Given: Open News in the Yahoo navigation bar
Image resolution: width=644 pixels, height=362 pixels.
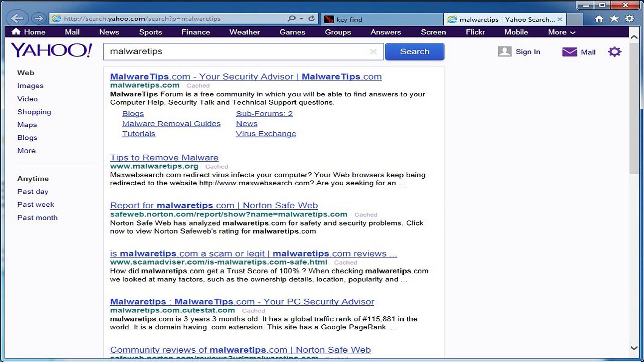Looking at the screenshot, I should [x=109, y=32].
